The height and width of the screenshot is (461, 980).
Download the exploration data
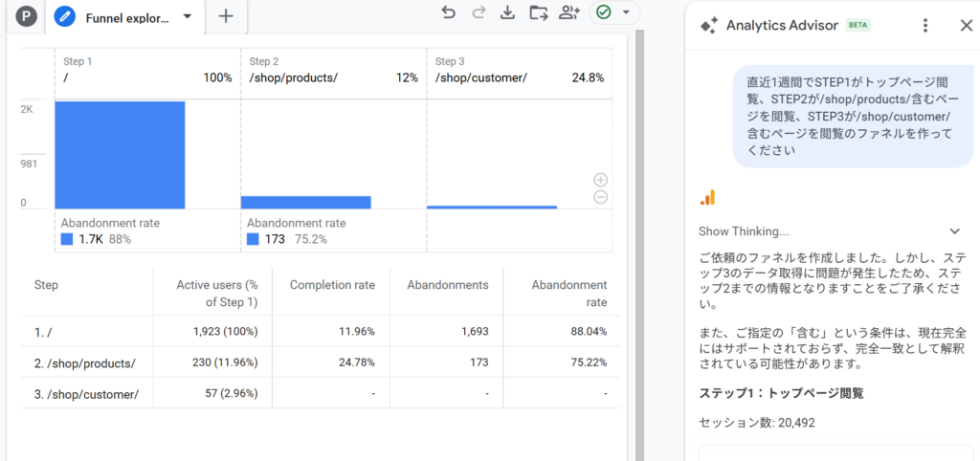pos(508,13)
